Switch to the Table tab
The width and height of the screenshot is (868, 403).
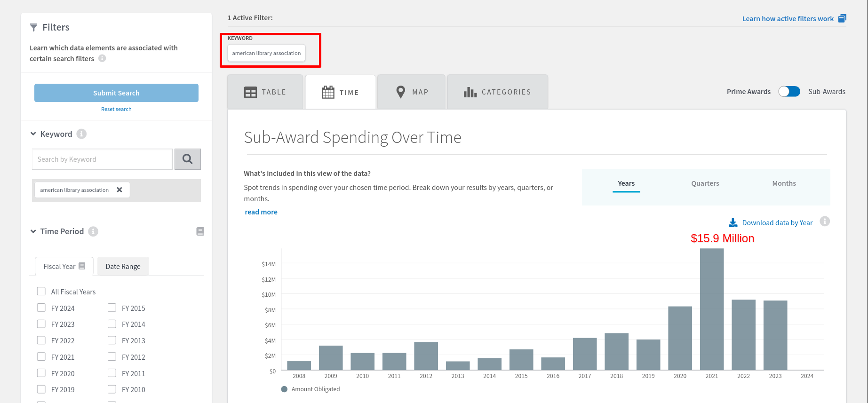point(265,92)
